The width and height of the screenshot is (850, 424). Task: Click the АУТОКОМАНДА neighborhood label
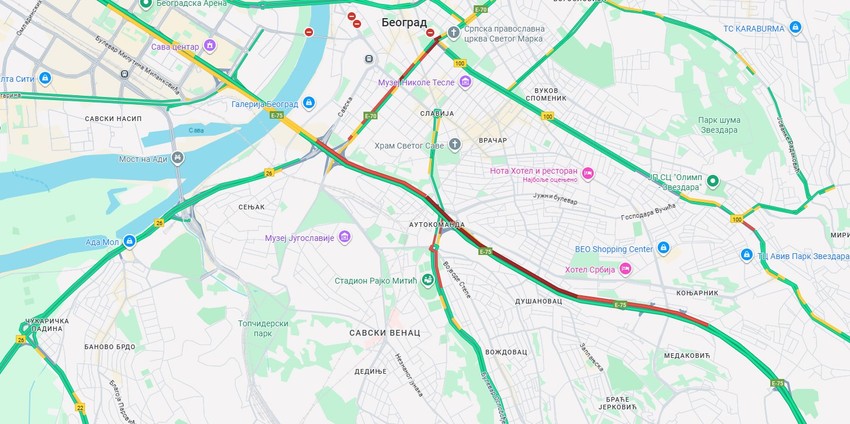(437, 224)
